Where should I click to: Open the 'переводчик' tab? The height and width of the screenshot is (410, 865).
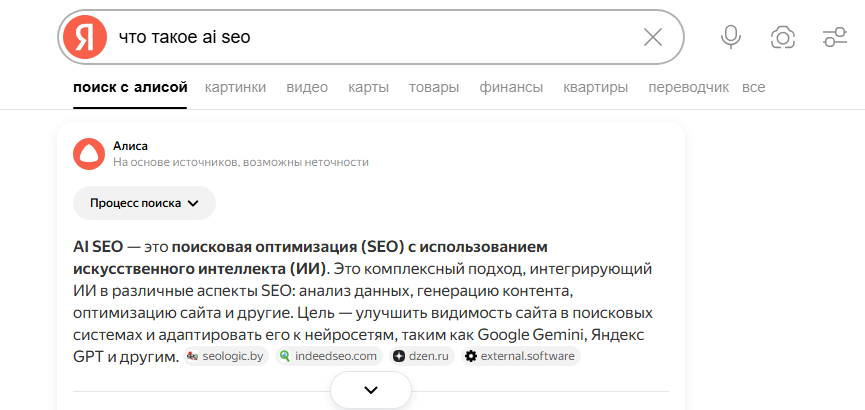[688, 88]
